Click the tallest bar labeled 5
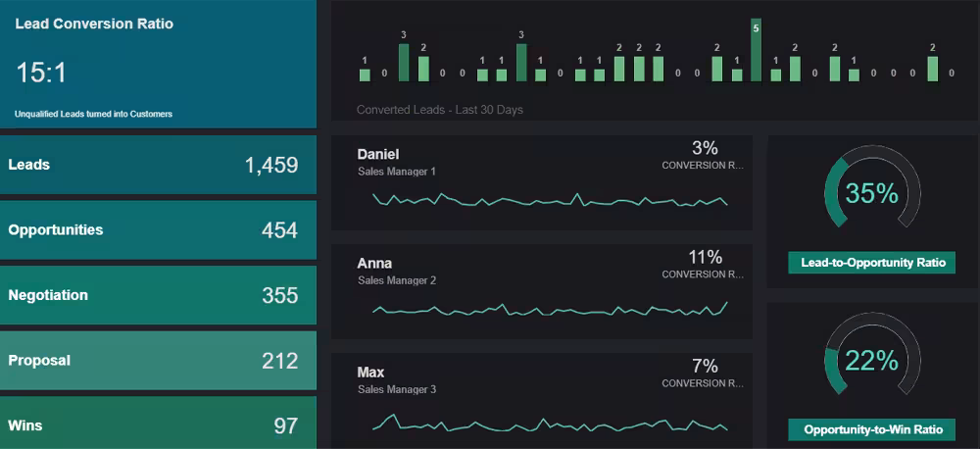 click(756, 50)
